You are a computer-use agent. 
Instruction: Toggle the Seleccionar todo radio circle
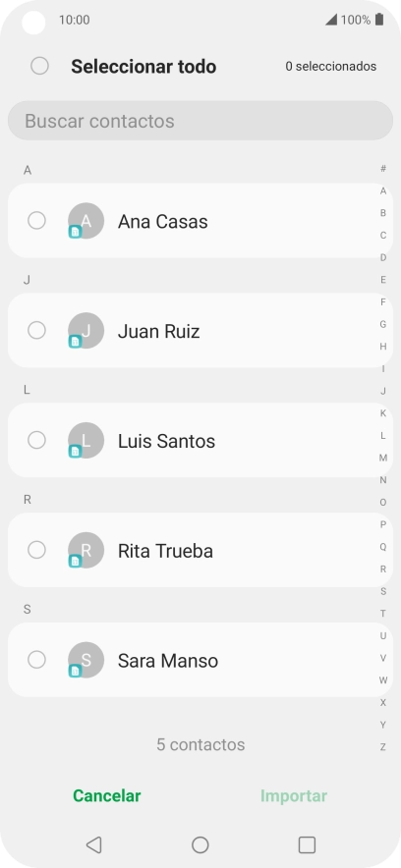pos(40,66)
